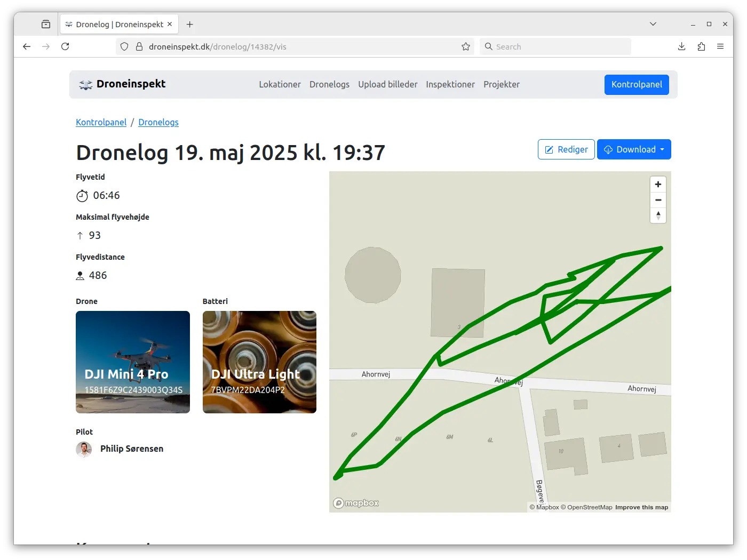Open the browser menu dropdown

721,46
